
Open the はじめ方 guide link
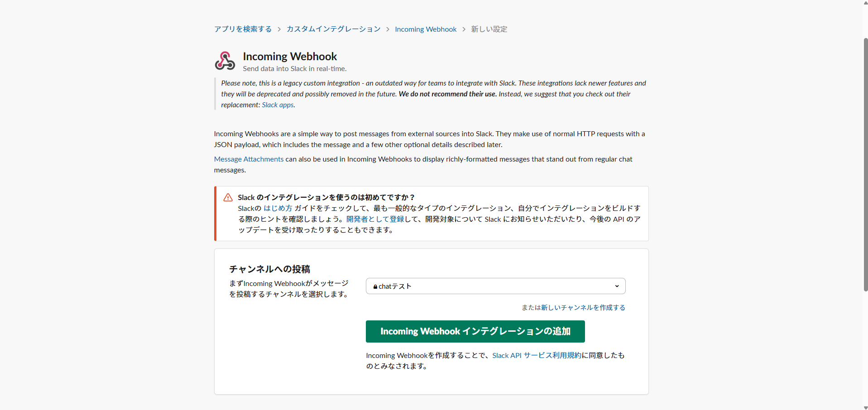(x=278, y=208)
